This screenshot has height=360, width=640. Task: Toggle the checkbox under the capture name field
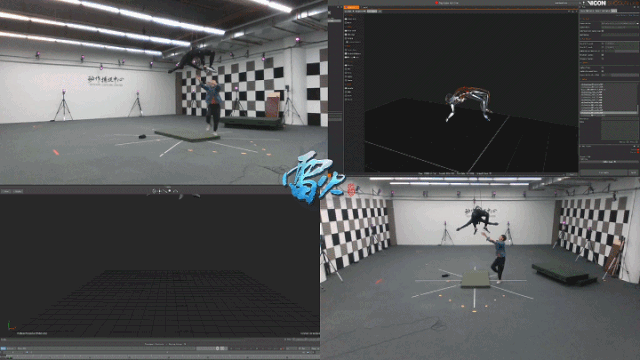tap(603, 31)
